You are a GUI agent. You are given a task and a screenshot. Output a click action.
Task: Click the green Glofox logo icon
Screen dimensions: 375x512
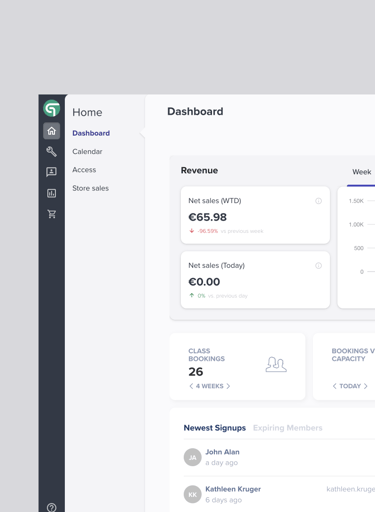(x=51, y=109)
